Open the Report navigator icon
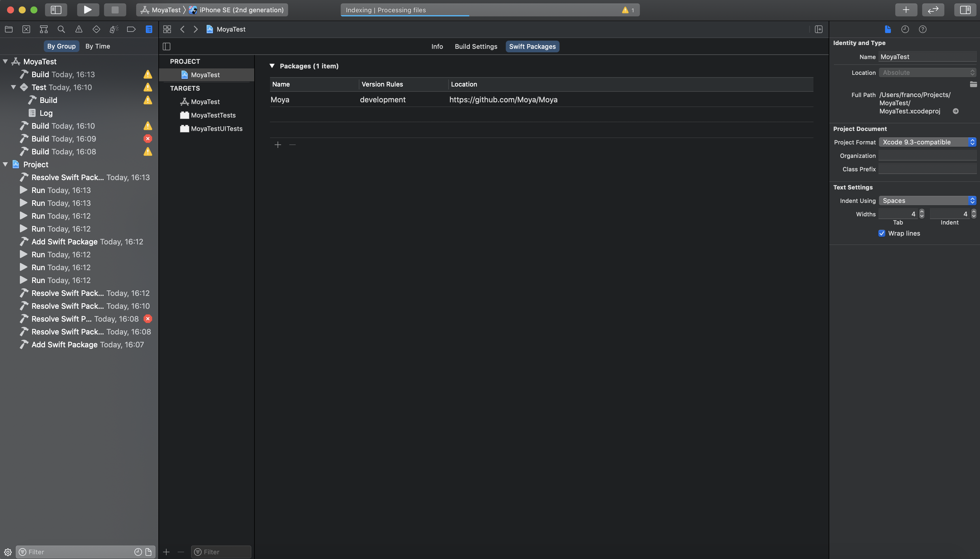The image size is (980, 559). 149,29
